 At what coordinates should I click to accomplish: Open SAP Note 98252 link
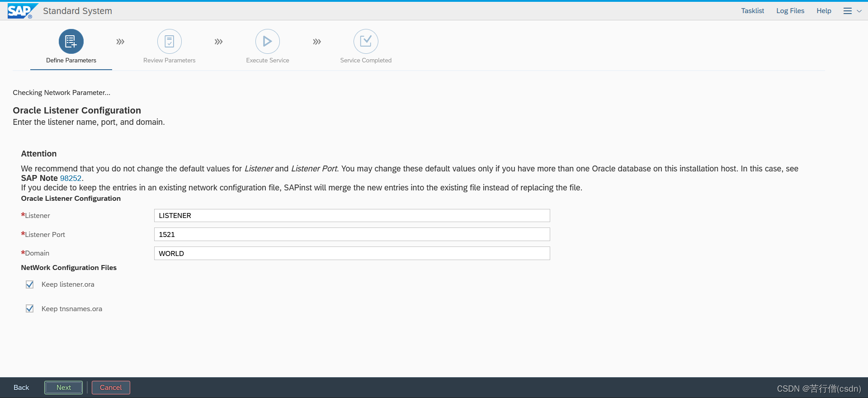(71, 178)
